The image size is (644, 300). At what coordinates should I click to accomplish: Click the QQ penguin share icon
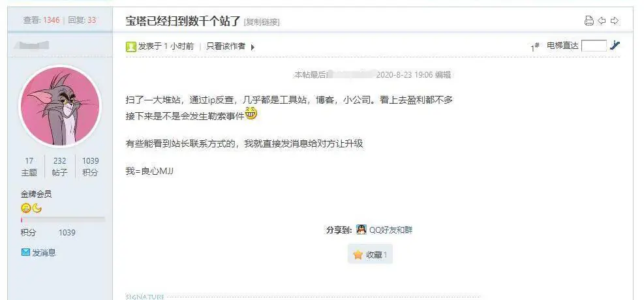[x=361, y=230]
